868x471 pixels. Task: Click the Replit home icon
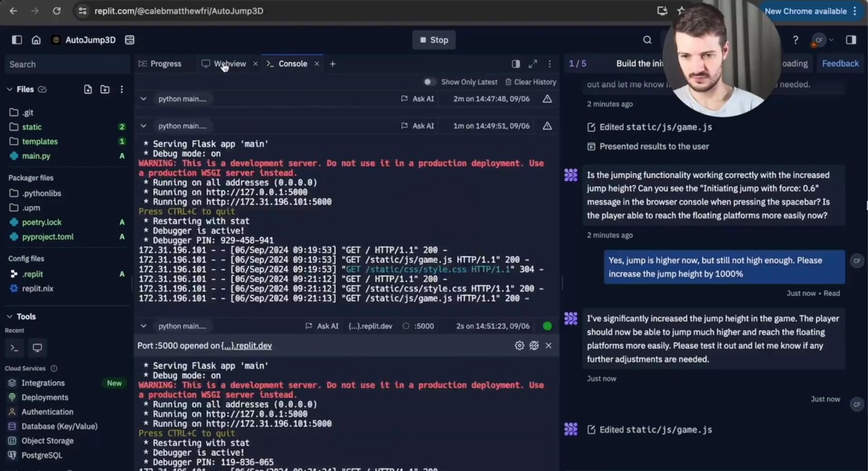tap(36, 40)
